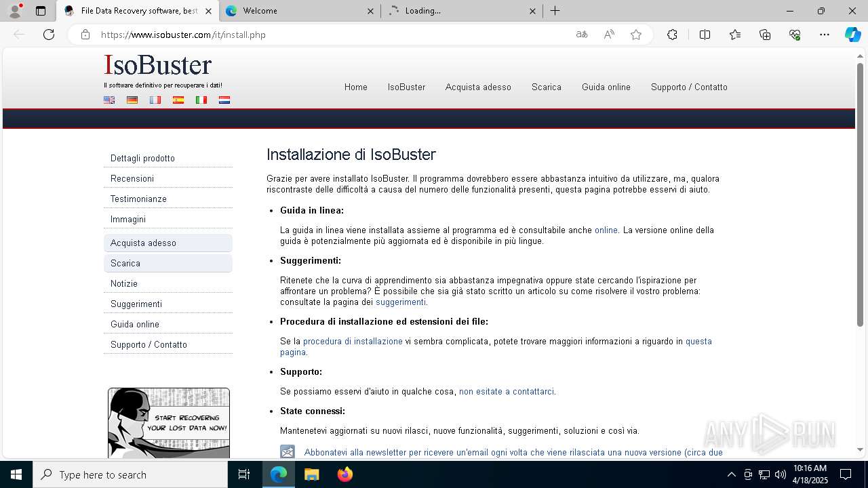Select the French flag language icon
The image size is (868, 488).
[x=155, y=100]
